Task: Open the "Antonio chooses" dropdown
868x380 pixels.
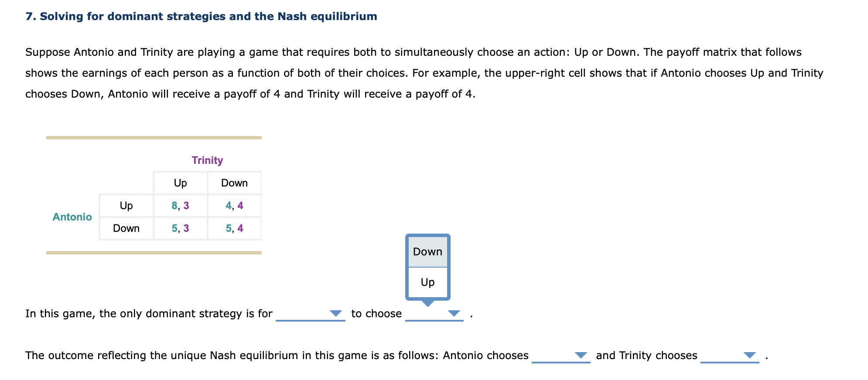Action: pos(560,356)
